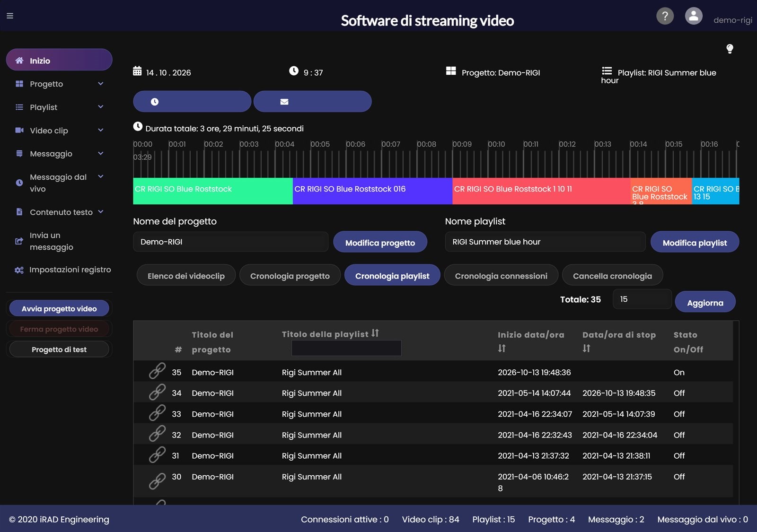Click the link icon for row 34
This screenshot has width=757, height=532.
(x=157, y=392)
